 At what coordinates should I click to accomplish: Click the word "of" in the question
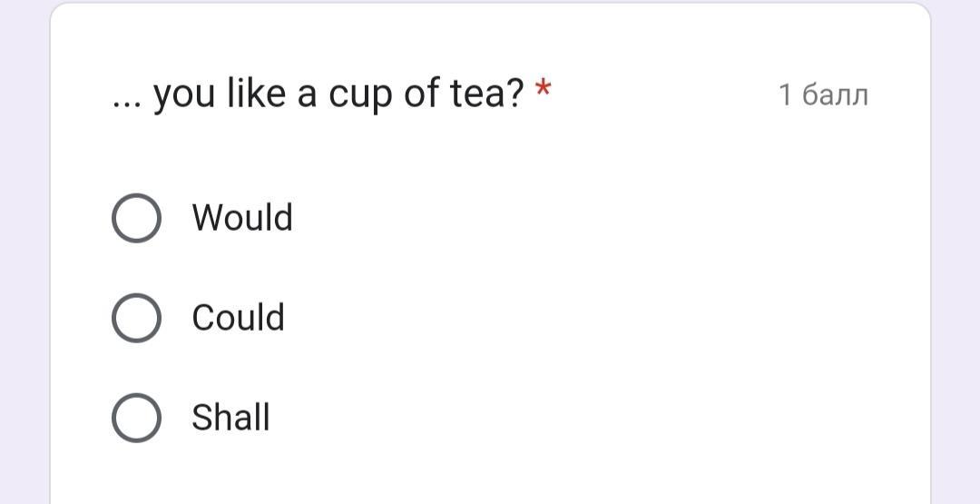421,93
